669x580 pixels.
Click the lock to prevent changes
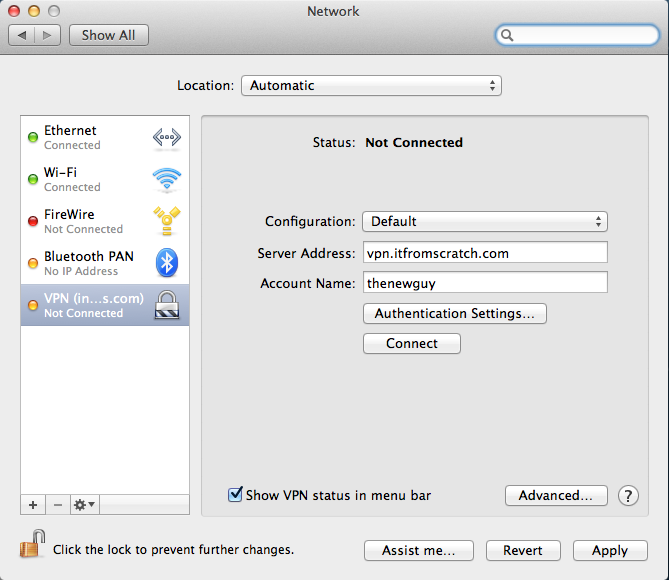tap(33, 544)
